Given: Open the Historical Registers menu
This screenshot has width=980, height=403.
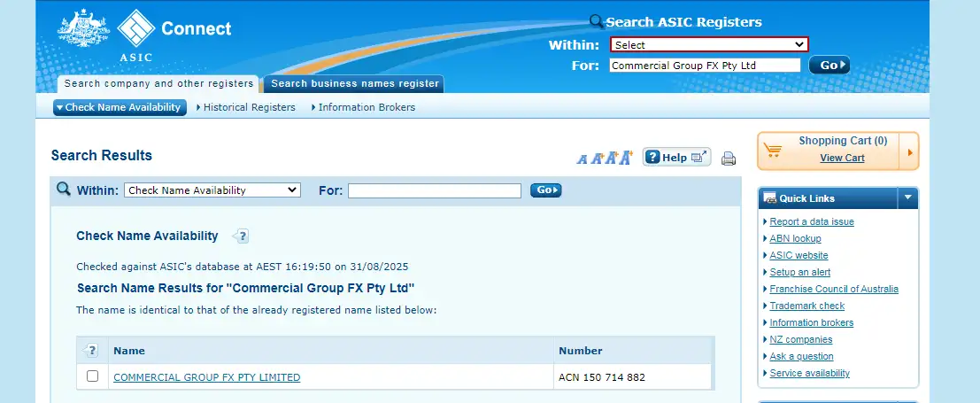Looking at the screenshot, I should pos(245,107).
